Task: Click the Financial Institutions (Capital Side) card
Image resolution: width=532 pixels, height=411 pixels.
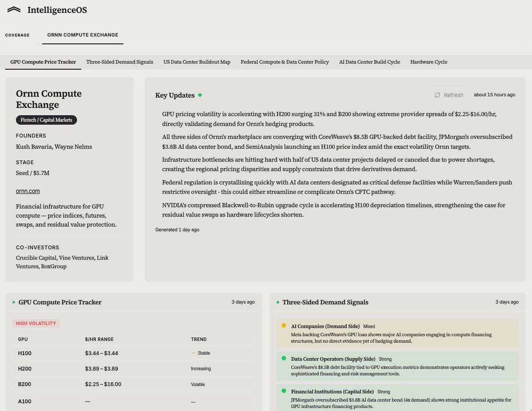Action: click(397, 397)
